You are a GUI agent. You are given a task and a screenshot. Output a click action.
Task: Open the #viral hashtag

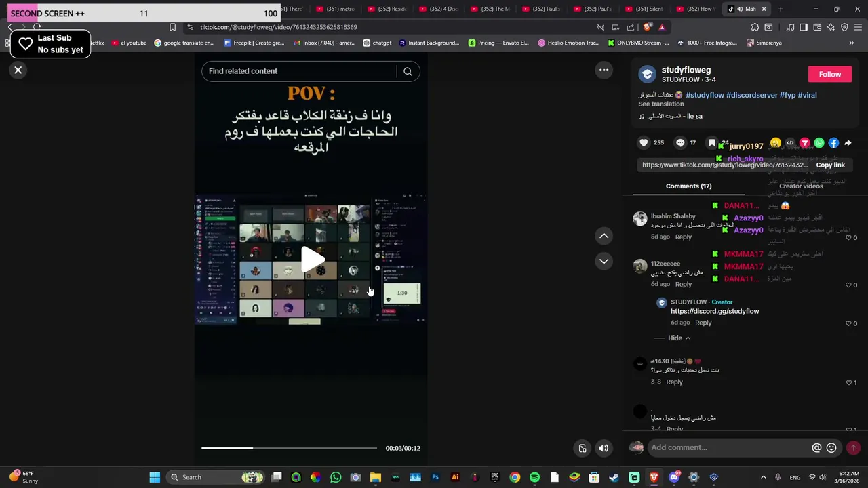pos(807,95)
